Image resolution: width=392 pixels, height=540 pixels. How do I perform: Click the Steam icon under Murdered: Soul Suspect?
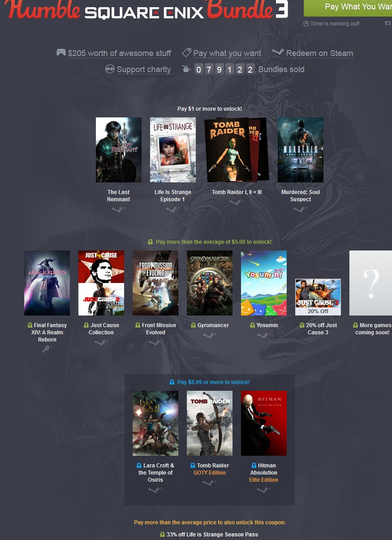[x=299, y=209]
